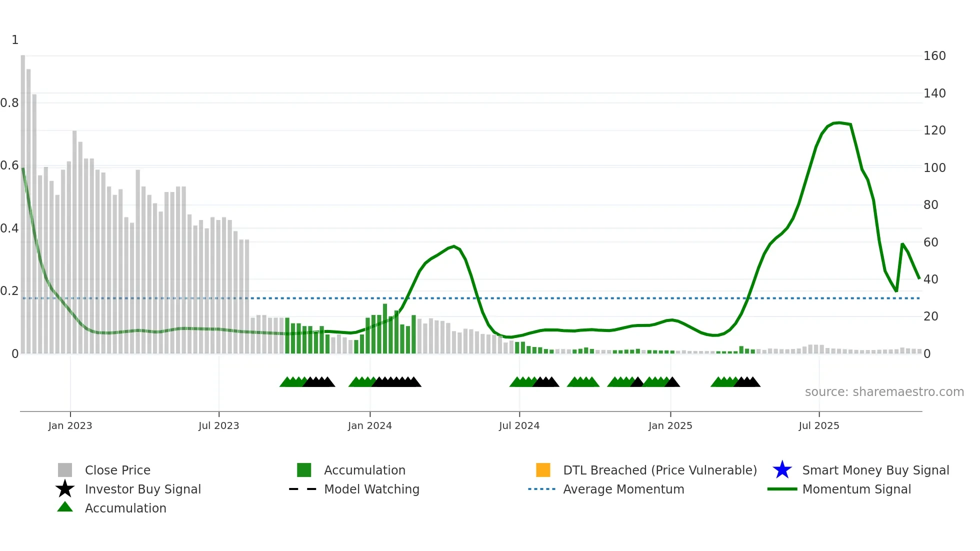The image size is (980, 551).
Task: Toggle the Momentum Signal legend label
Action: click(x=856, y=489)
